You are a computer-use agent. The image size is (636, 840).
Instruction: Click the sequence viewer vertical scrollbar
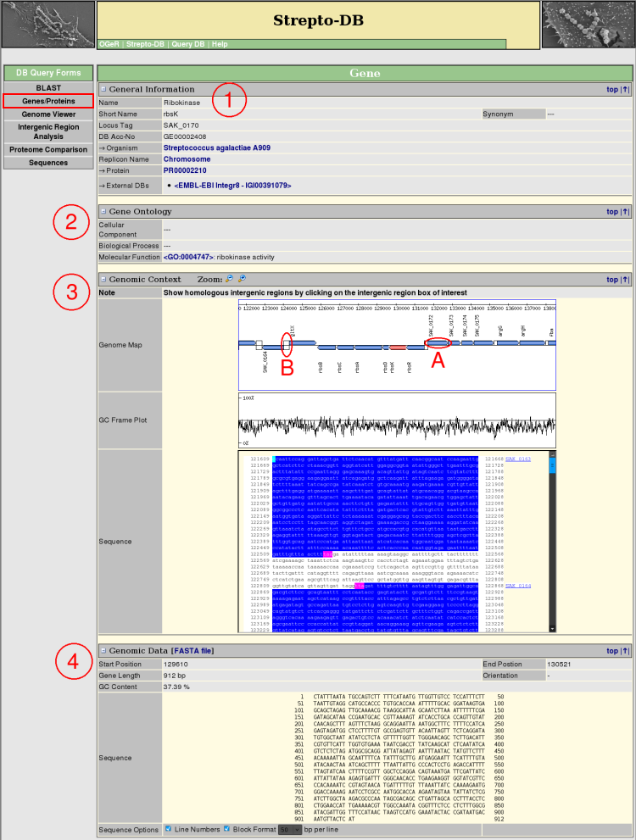click(x=551, y=542)
